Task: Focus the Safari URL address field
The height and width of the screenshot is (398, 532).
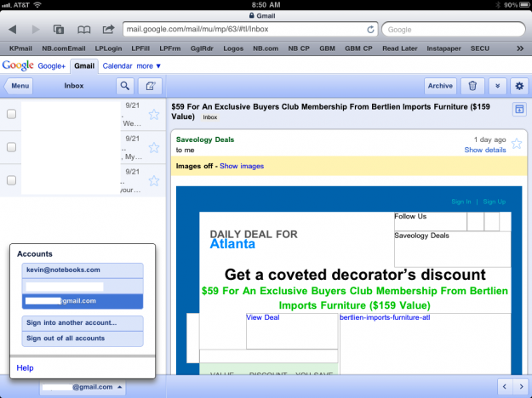Action: point(250,29)
